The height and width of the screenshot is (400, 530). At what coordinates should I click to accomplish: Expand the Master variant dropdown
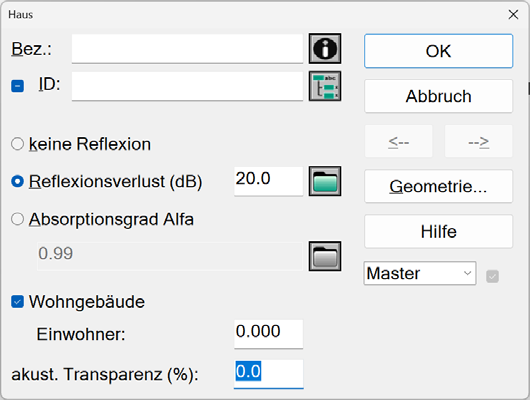click(x=420, y=273)
